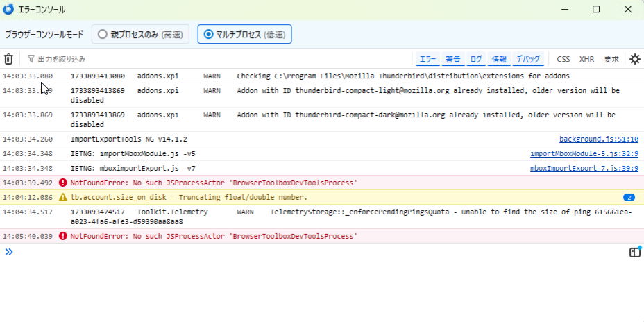
Task: Open console settings gear icon
Action: pos(634,59)
